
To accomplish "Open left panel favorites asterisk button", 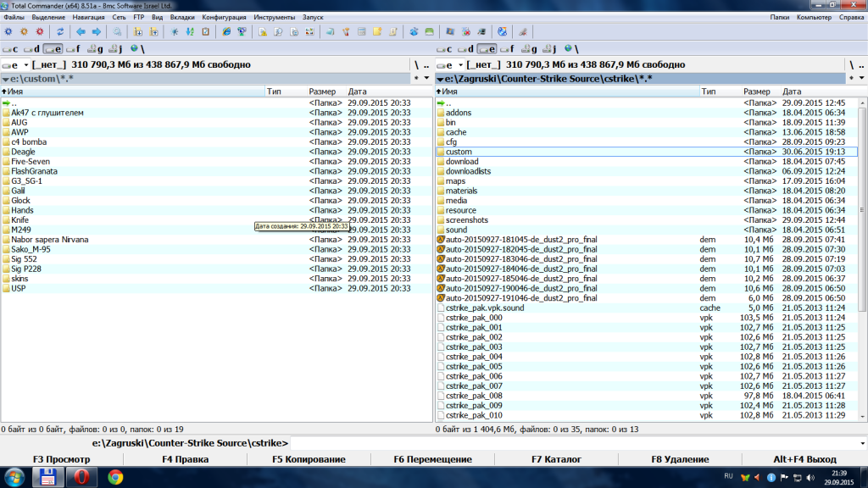I will click(x=416, y=78).
